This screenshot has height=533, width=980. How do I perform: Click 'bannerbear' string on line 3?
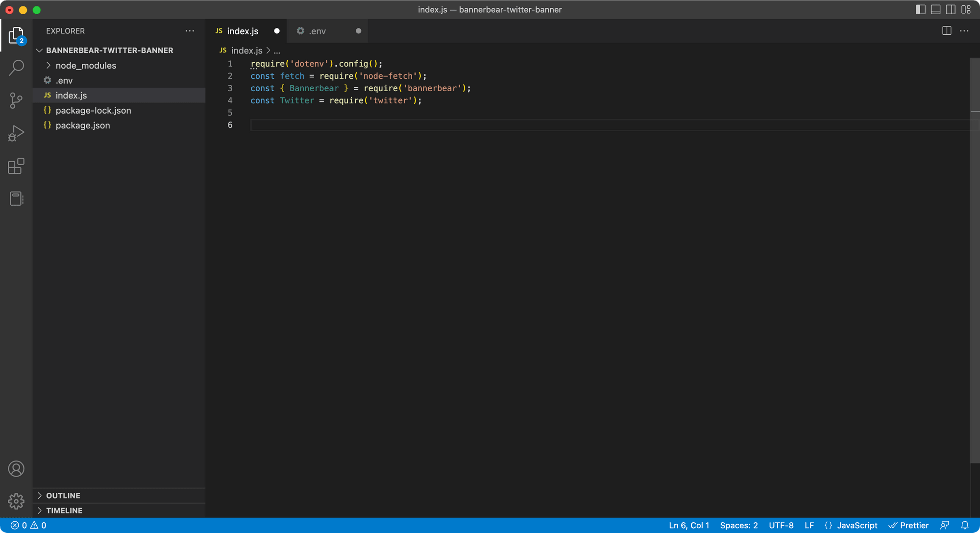432,88
